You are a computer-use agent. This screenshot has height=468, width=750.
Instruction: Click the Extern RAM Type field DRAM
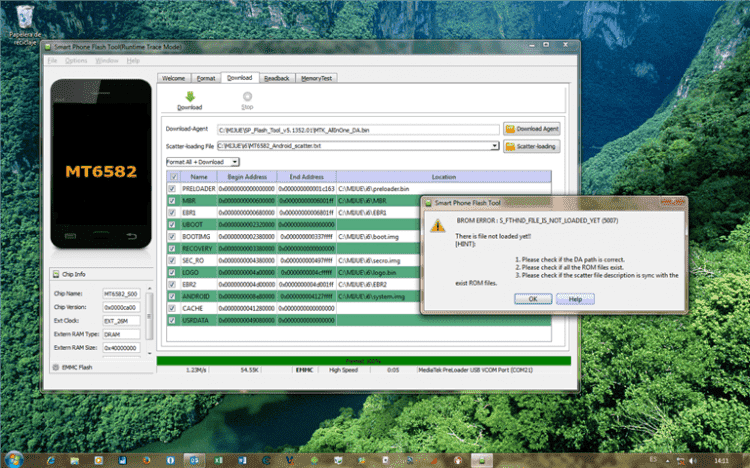point(121,334)
